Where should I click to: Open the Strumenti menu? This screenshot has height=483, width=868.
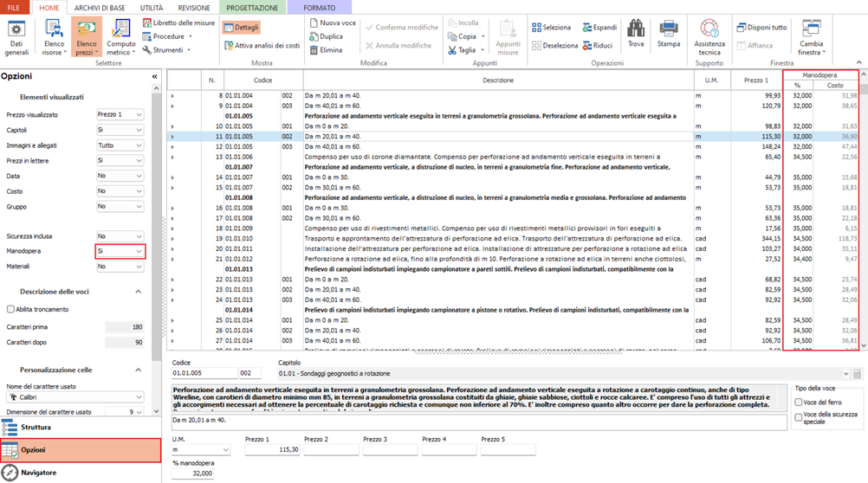(166, 50)
